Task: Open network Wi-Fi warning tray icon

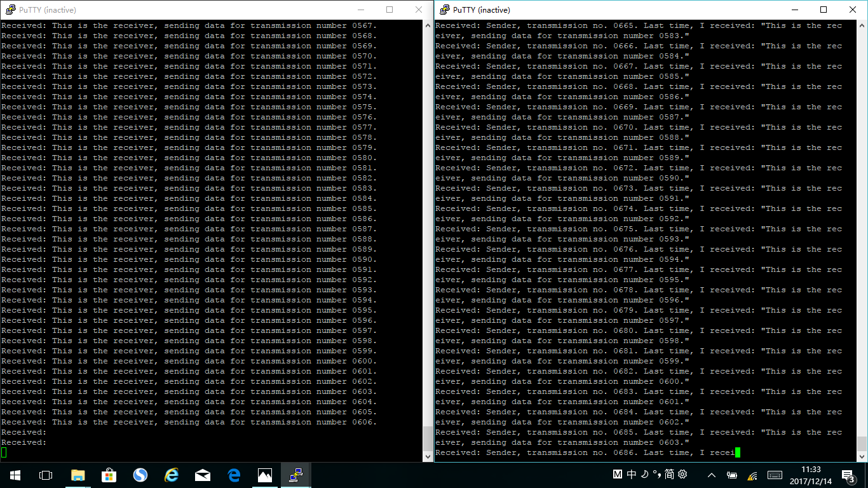Action: click(x=753, y=475)
